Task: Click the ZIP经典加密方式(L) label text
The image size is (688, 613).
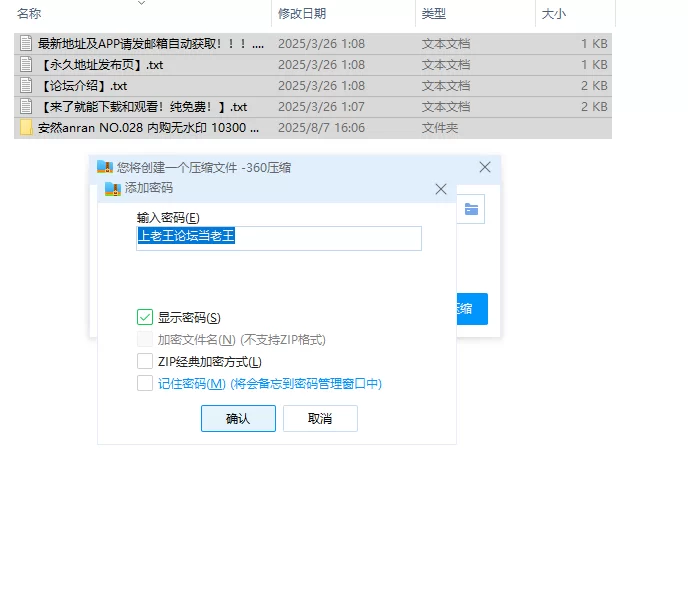Action: click(210, 362)
